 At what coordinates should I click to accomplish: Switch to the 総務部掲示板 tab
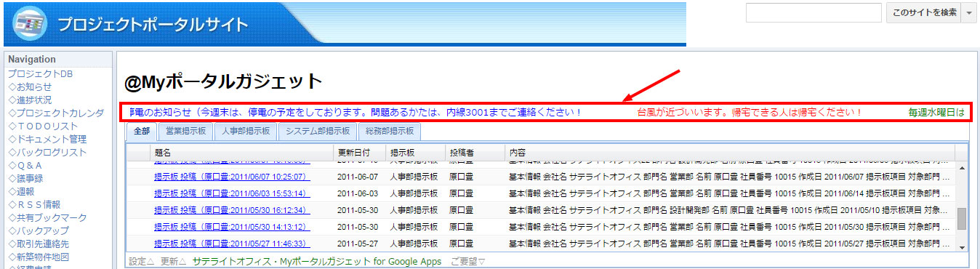pos(390,132)
